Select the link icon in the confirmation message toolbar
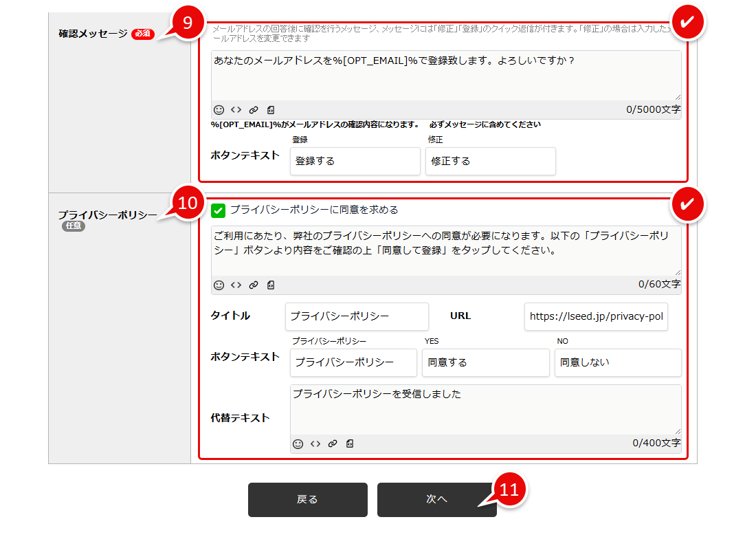The width and height of the screenshot is (756, 548). pos(252,109)
